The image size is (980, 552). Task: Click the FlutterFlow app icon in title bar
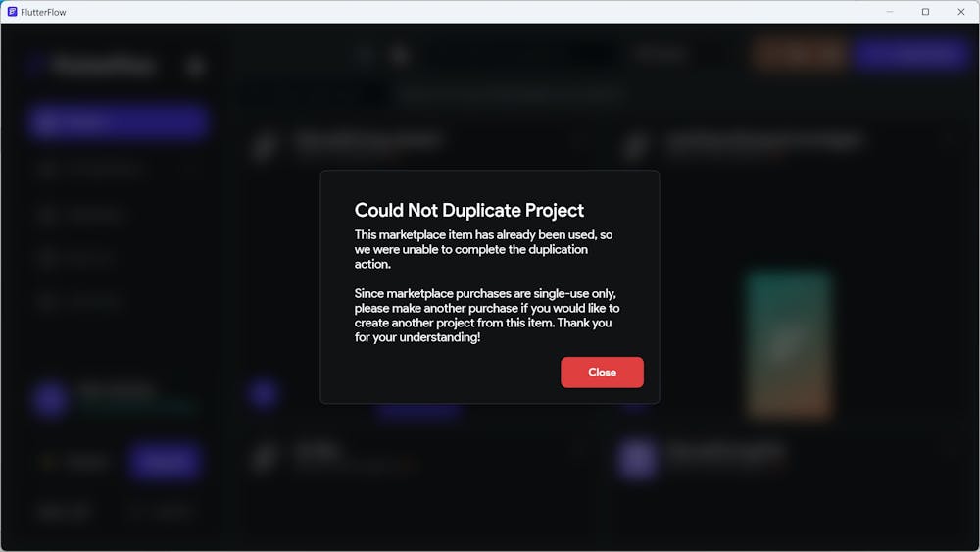12,11
